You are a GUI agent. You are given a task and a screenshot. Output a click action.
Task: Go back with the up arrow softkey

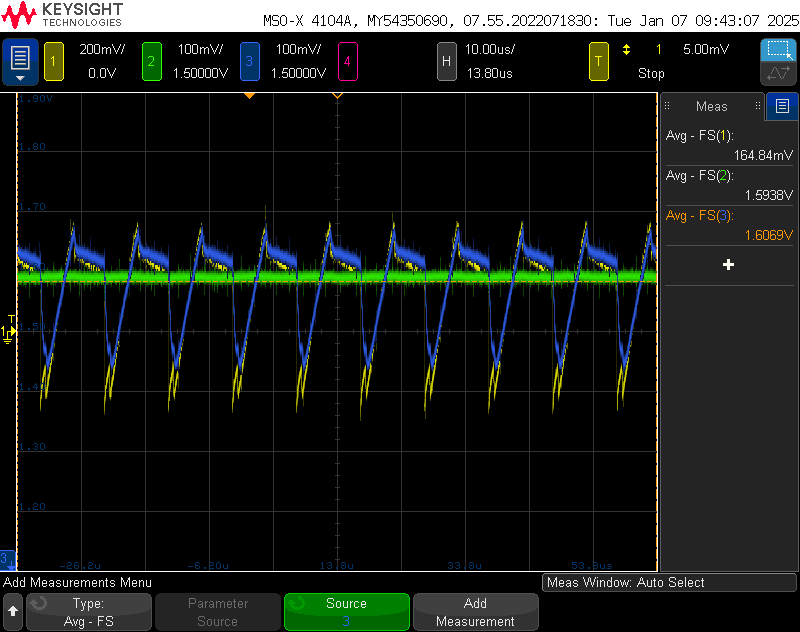(13, 612)
